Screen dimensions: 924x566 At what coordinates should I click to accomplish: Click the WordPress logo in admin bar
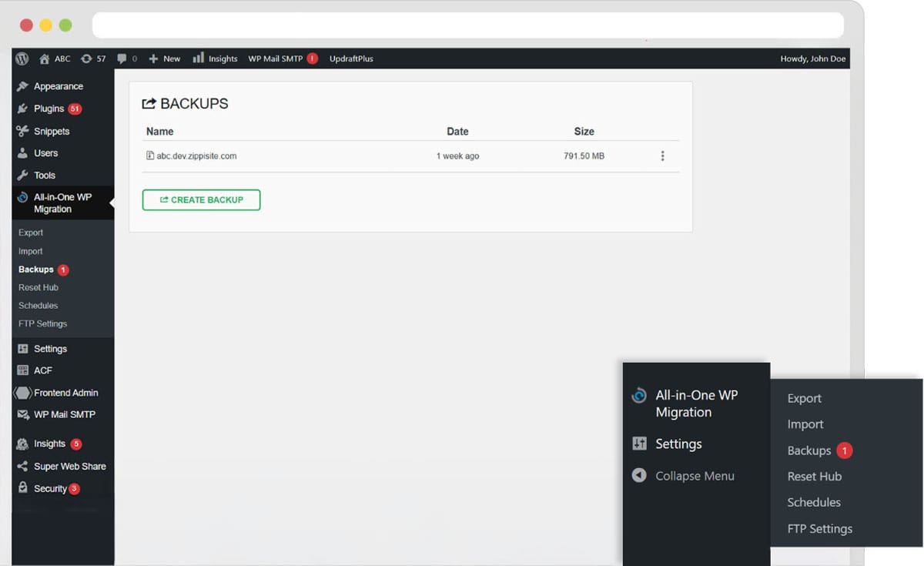click(22, 59)
